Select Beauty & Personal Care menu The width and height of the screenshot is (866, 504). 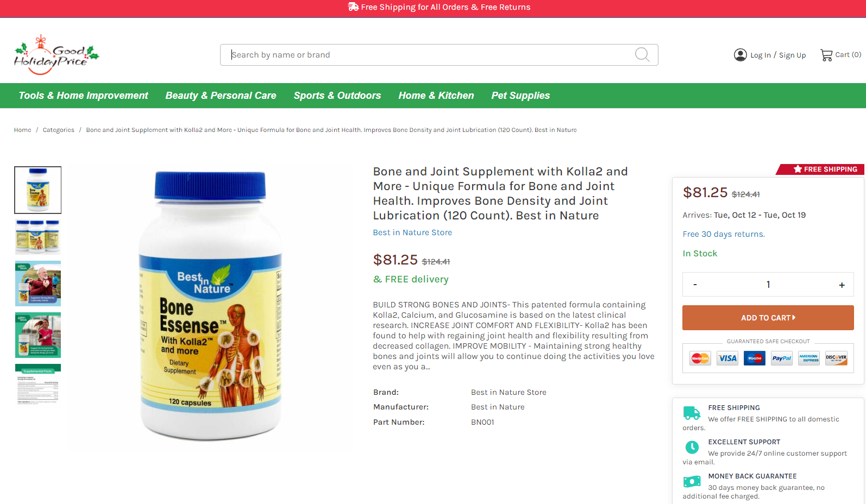221,96
